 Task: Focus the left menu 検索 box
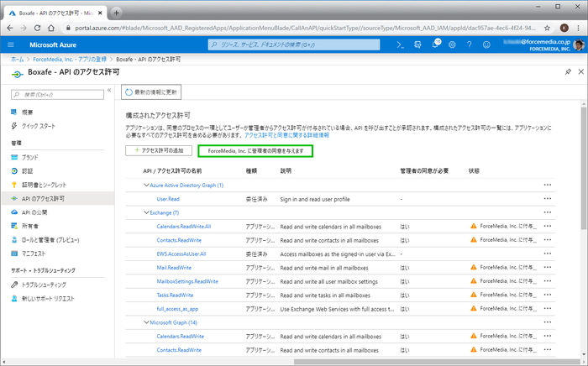point(57,95)
